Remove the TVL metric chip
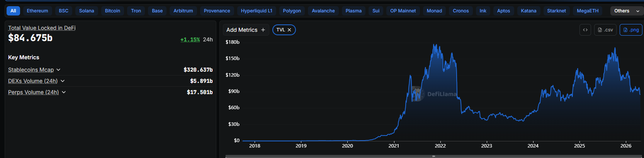This screenshot has height=158, width=644. click(x=289, y=30)
